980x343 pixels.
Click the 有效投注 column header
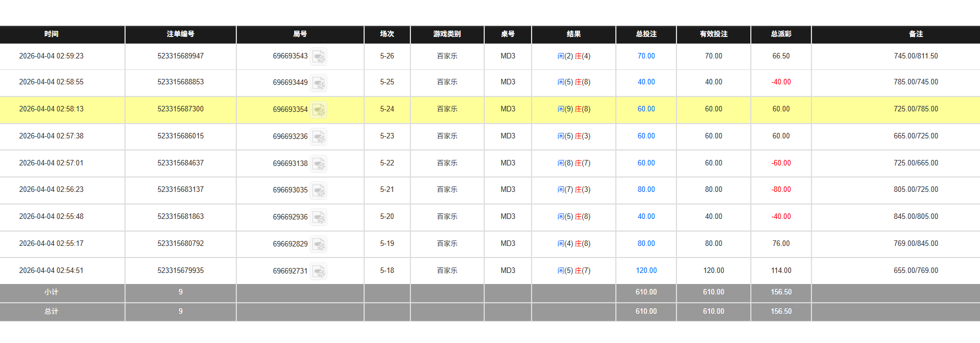[714, 34]
